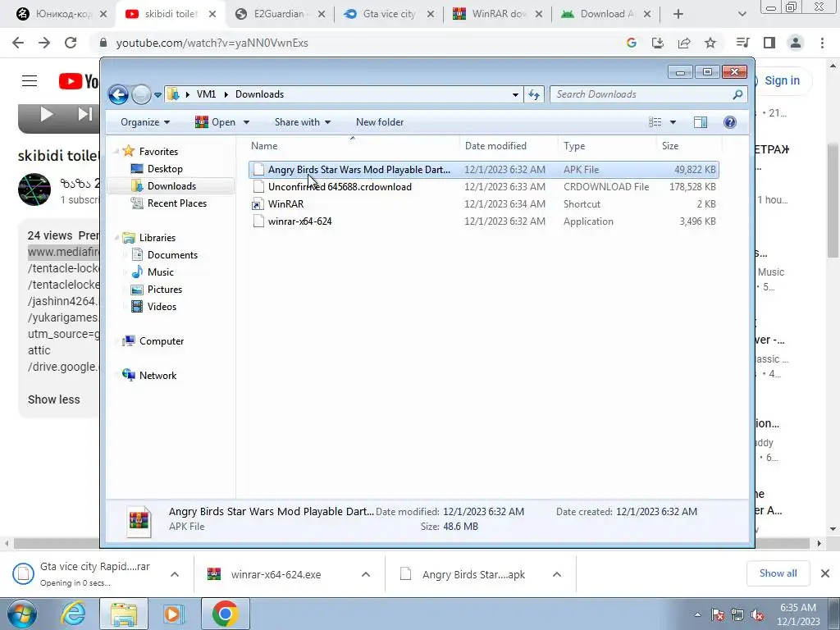Open Documents library
Screen dimensions: 840x630
172,255
